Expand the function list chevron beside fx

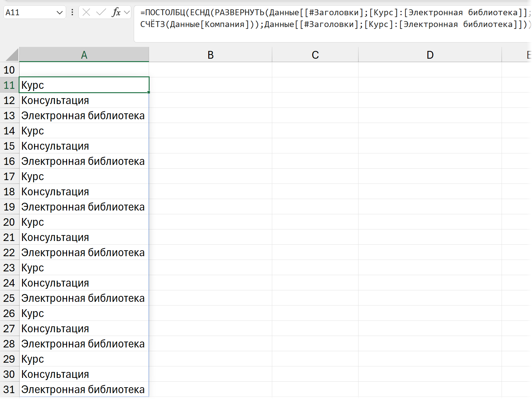[127, 12]
